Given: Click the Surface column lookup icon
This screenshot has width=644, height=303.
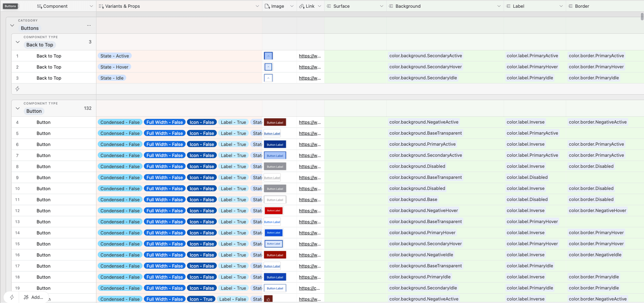Looking at the screenshot, I should 329,6.
